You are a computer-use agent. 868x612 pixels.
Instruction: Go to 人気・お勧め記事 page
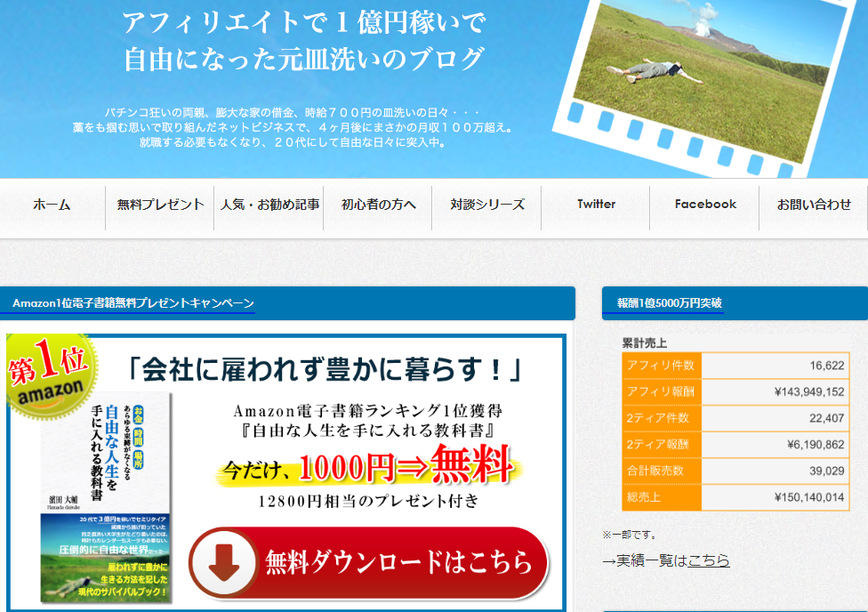269,205
